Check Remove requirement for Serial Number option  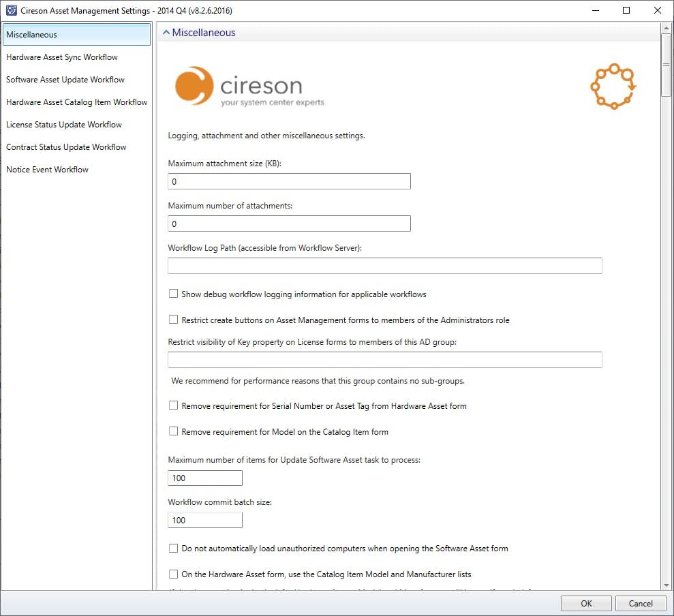[x=173, y=405]
